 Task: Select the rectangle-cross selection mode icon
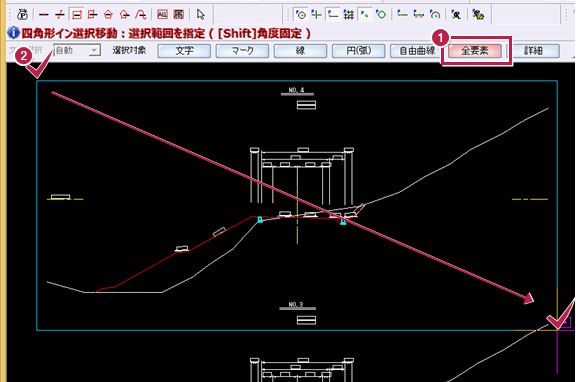tap(93, 15)
